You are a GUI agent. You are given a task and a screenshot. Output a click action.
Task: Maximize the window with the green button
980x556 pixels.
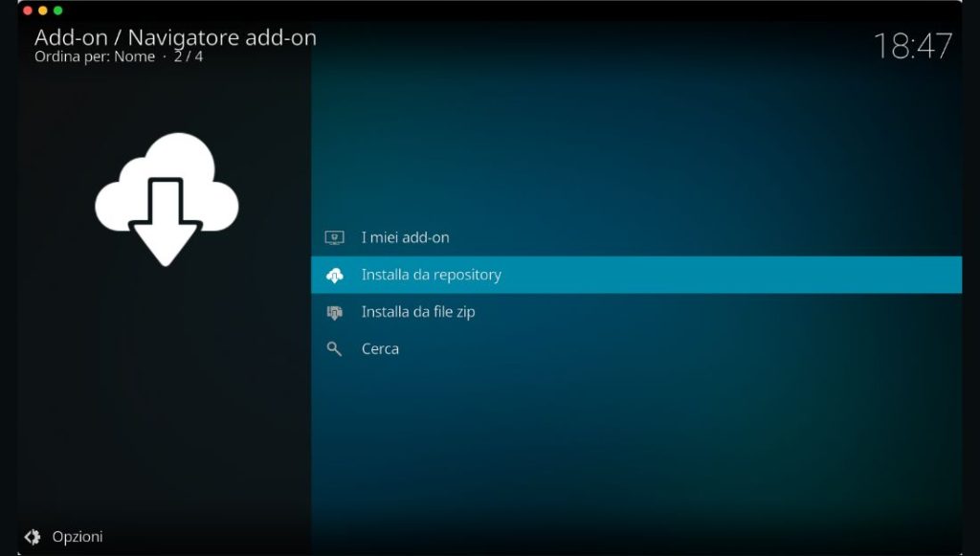(58, 11)
